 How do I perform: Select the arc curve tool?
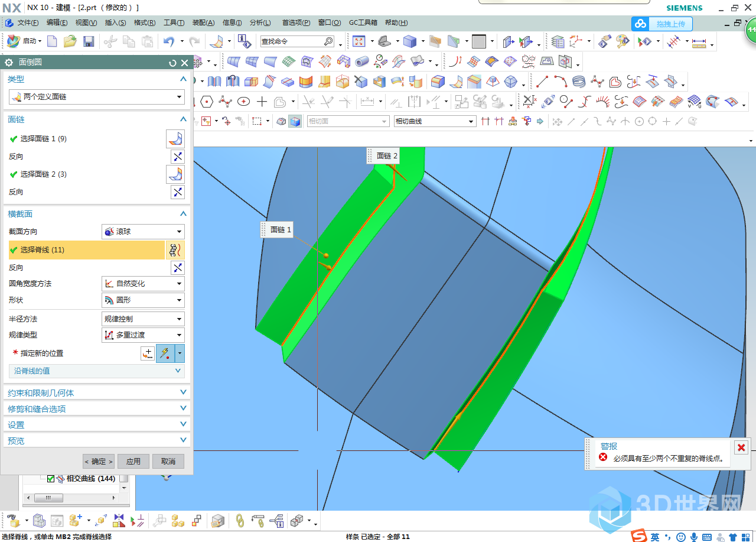pyautogui.click(x=561, y=81)
